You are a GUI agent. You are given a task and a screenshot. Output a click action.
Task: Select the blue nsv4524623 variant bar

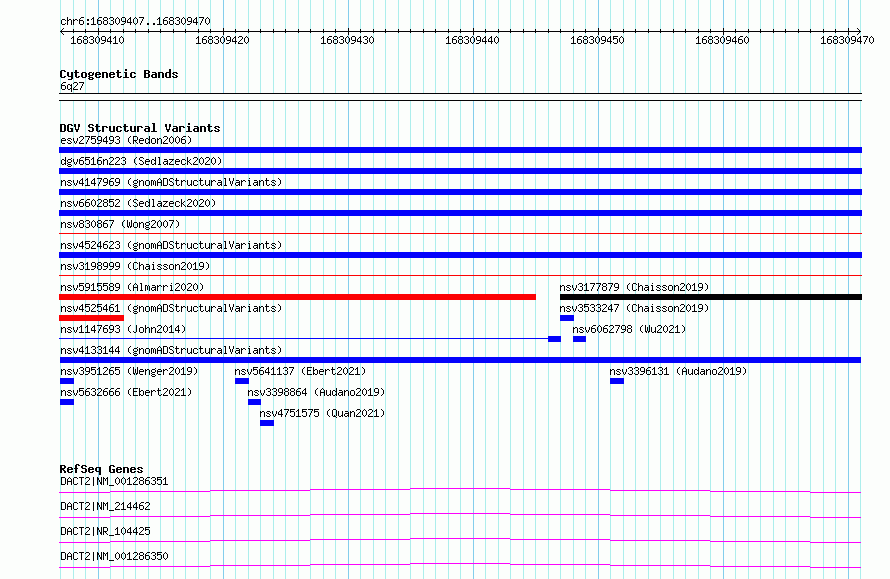click(x=460, y=255)
